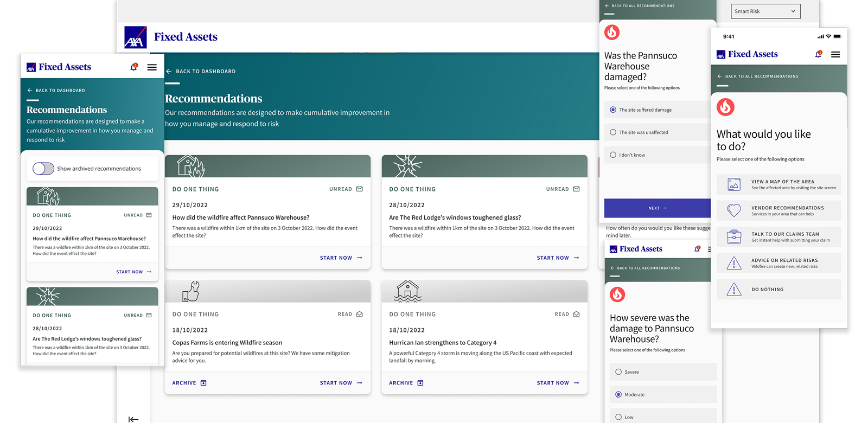Choose the 'I don't know' radio option
Image resolution: width=868 pixels, height=423 pixels.
pos(613,155)
